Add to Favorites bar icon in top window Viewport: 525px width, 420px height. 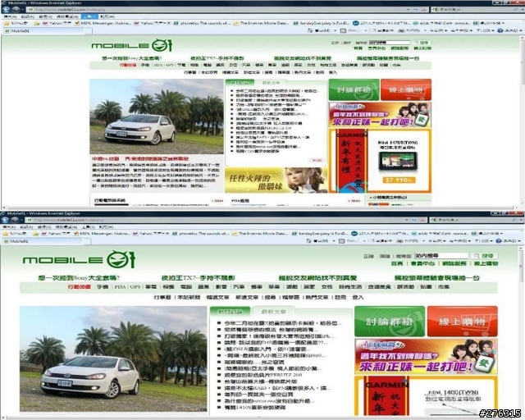point(37,23)
